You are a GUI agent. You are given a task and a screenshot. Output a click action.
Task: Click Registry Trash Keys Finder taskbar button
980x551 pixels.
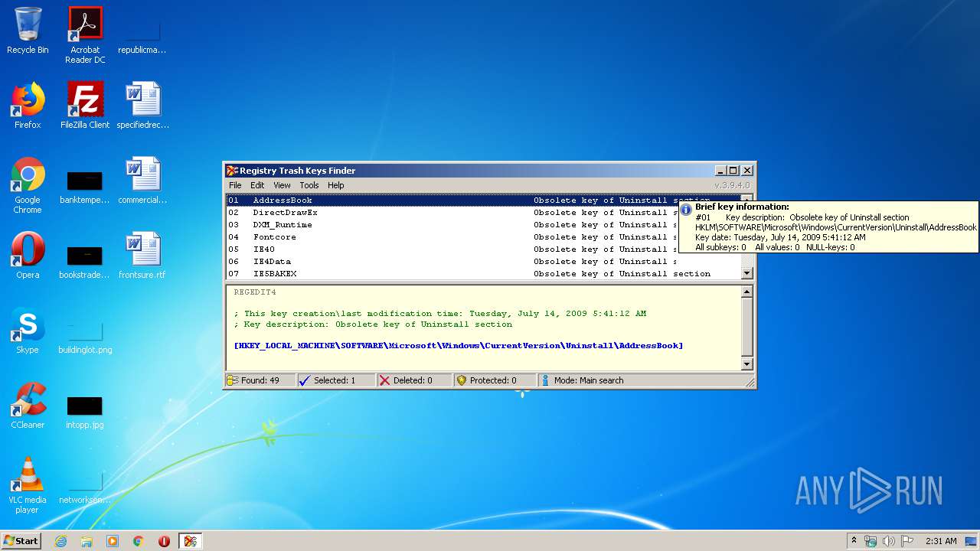coord(191,541)
